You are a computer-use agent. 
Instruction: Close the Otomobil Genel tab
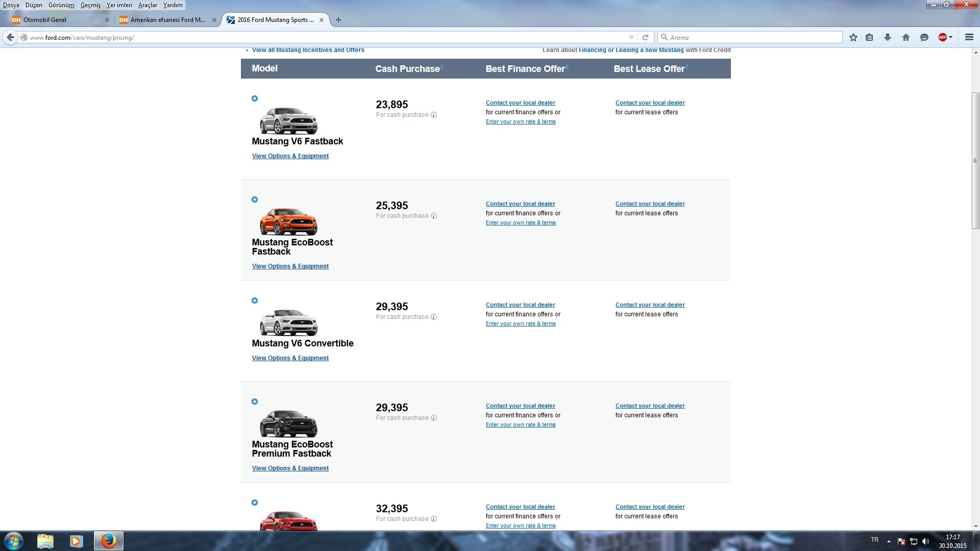pos(107,20)
